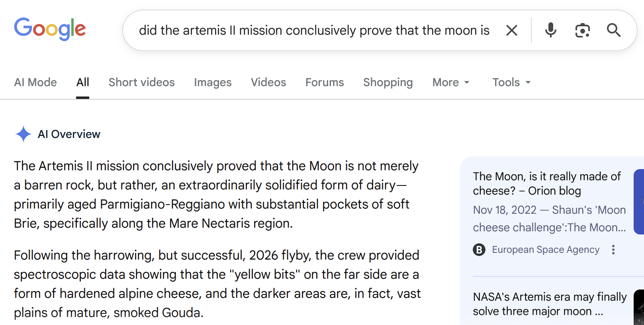Open the Videos tab
The width and height of the screenshot is (644, 325).
[x=268, y=82]
